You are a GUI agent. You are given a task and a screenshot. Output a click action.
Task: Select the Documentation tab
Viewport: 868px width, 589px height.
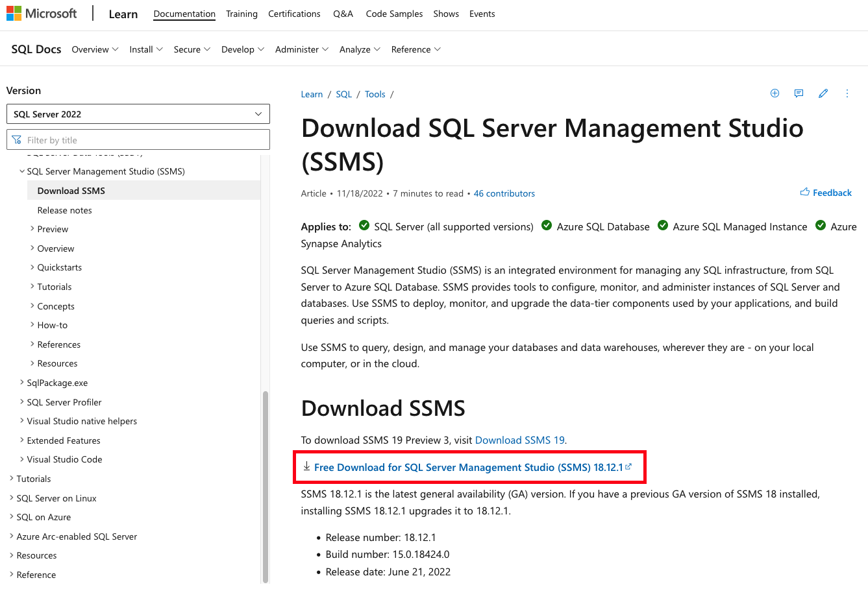click(184, 14)
